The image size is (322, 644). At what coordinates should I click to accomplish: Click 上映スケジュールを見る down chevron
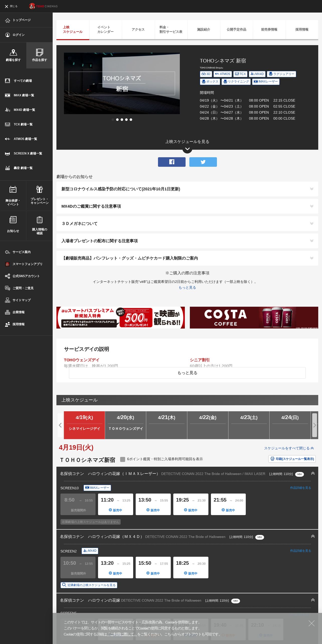(187, 149)
